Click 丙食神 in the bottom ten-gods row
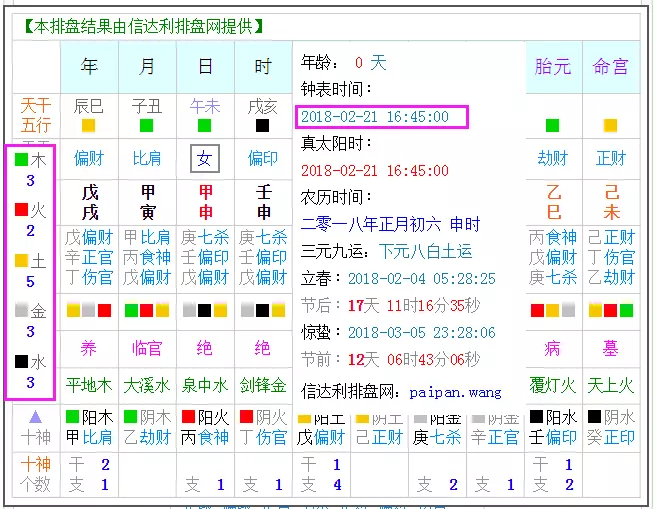 [205, 438]
